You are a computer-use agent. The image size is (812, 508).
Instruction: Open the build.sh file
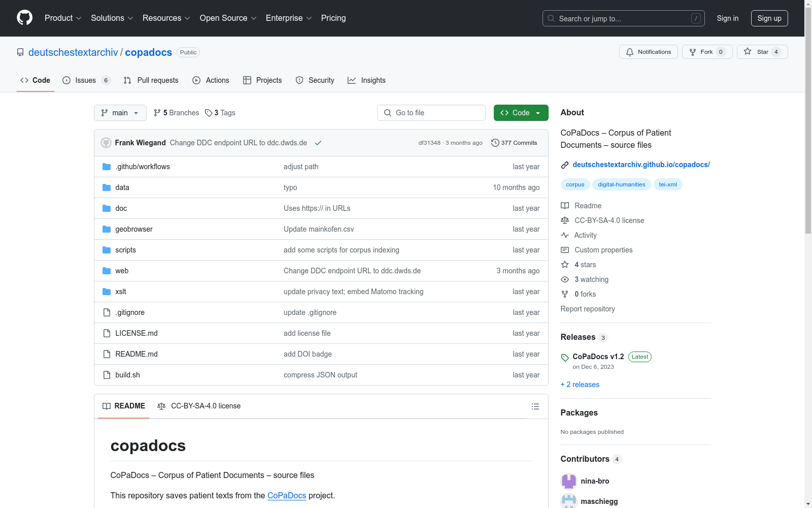127,375
